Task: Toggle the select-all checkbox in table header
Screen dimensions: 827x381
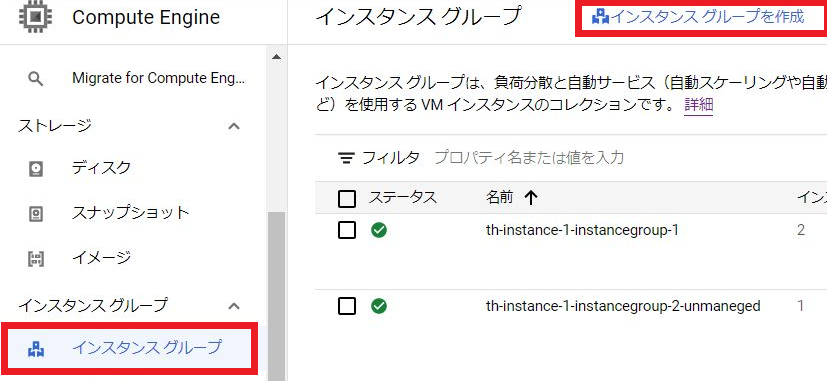Action: click(347, 199)
